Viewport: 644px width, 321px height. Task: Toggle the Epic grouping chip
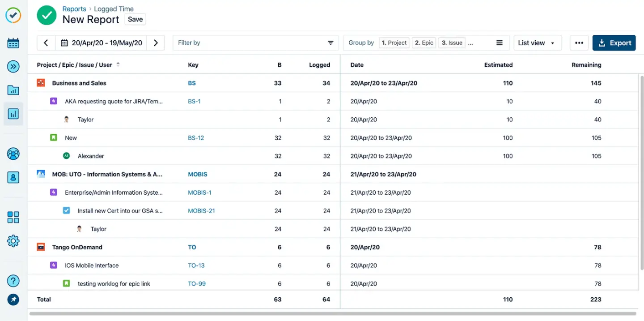424,43
